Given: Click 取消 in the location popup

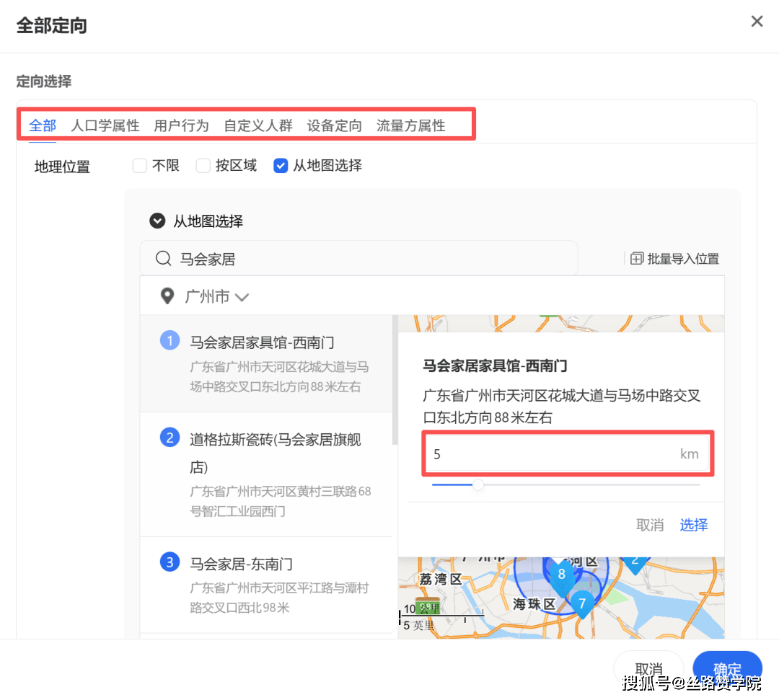Looking at the screenshot, I should [x=649, y=525].
